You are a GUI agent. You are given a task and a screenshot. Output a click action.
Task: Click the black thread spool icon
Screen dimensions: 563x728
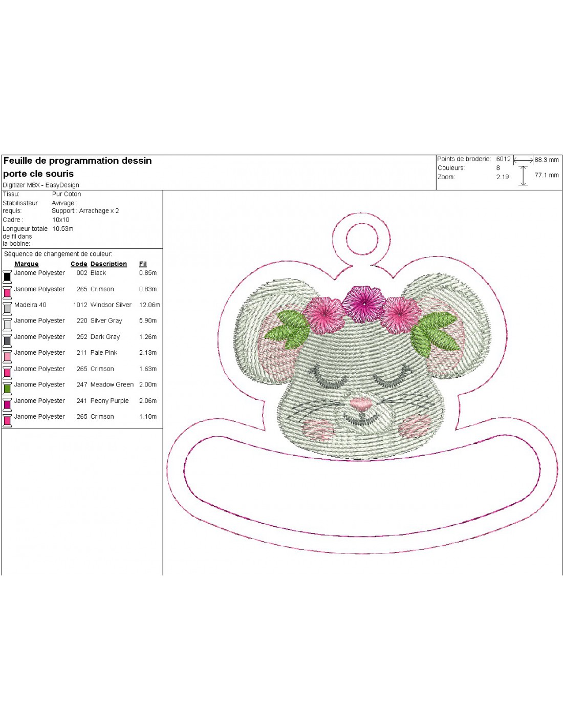tap(7, 276)
